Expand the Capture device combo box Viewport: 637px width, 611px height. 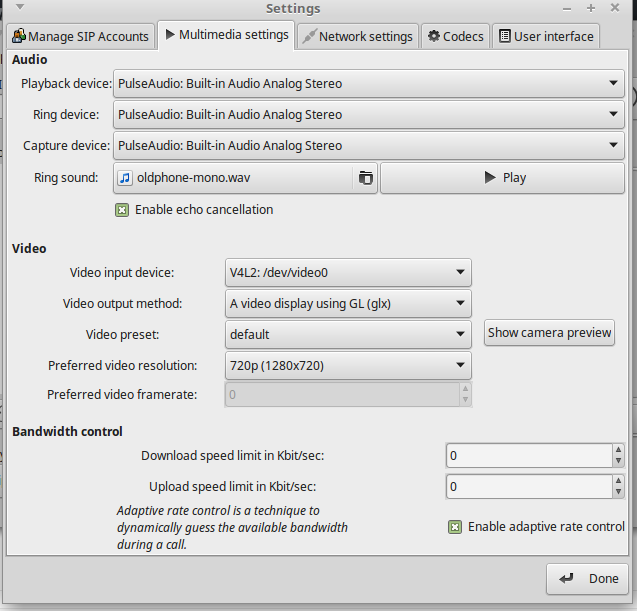(x=368, y=145)
